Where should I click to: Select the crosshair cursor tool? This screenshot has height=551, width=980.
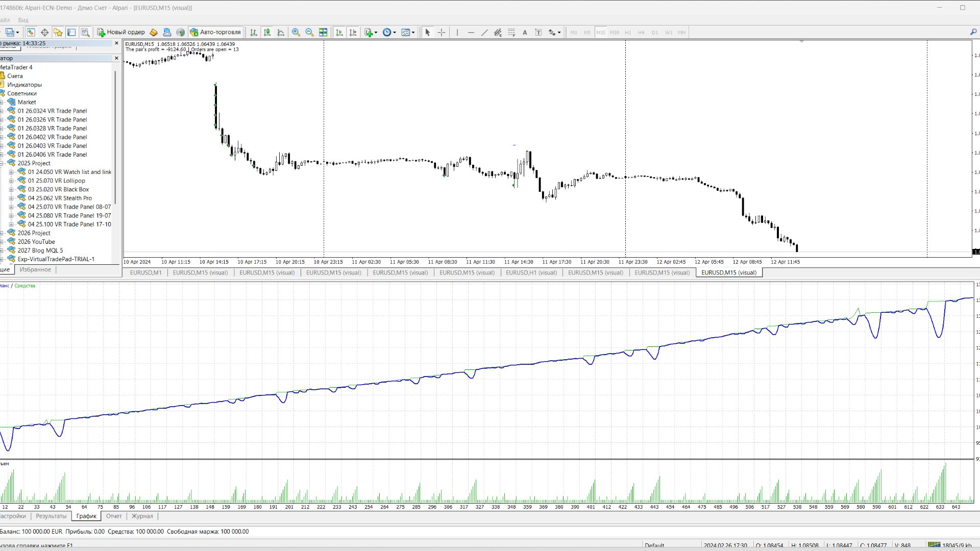click(x=442, y=32)
